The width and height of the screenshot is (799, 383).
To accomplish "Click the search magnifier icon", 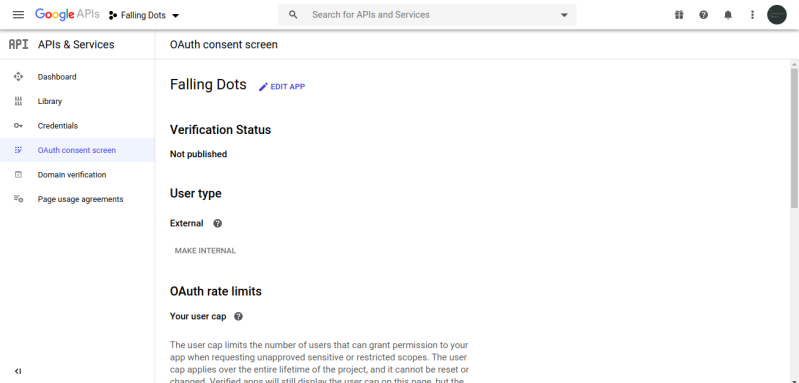I will 293,15.
